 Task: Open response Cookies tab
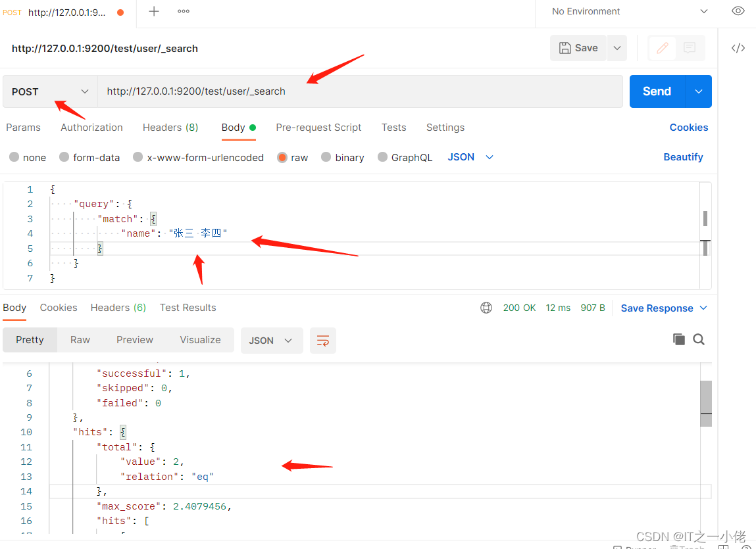click(x=59, y=308)
